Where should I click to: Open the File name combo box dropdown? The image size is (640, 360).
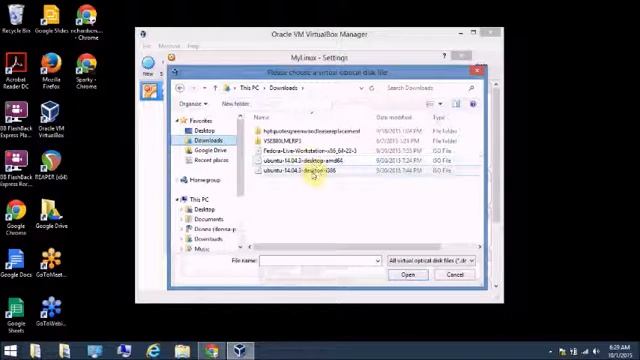(x=377, y=261)
